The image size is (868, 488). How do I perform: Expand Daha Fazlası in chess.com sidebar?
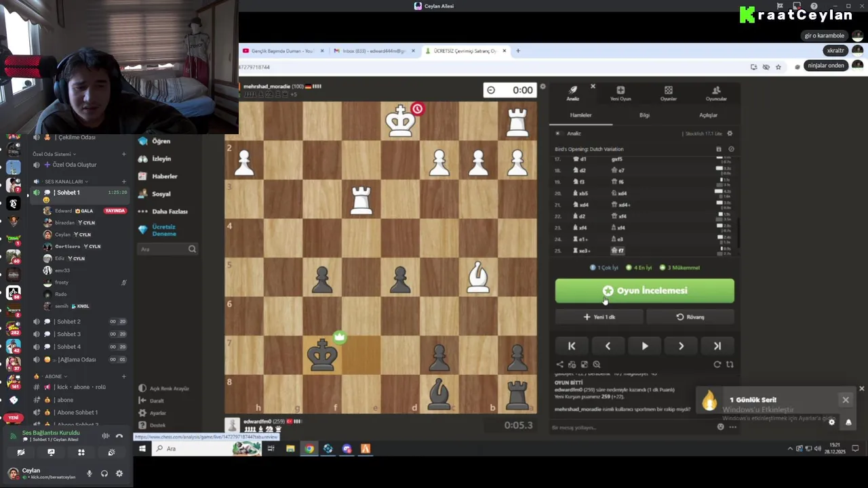click(x=170, y=211)
